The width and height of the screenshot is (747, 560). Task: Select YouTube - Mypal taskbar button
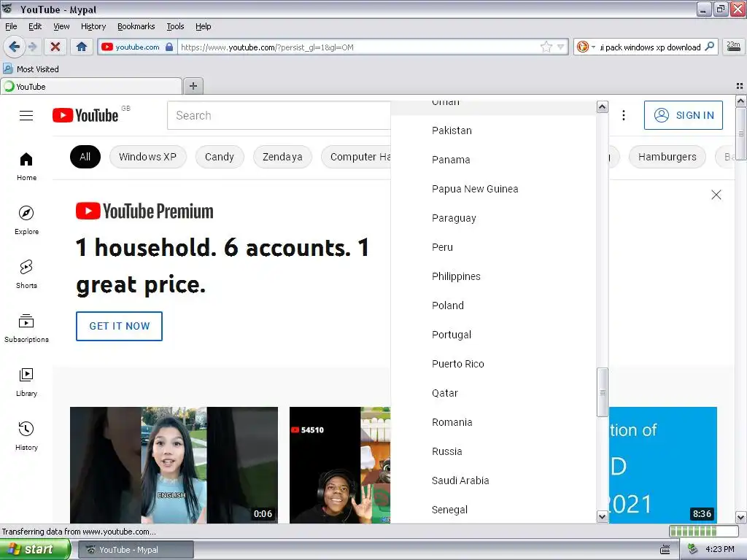pos(136,550)
